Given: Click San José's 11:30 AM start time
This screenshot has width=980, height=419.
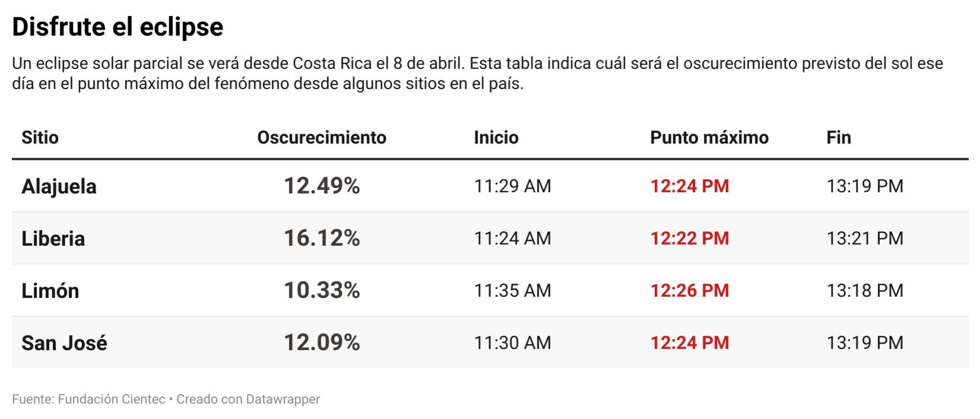Looking at the screenshot, I should [x=512, y=342].
